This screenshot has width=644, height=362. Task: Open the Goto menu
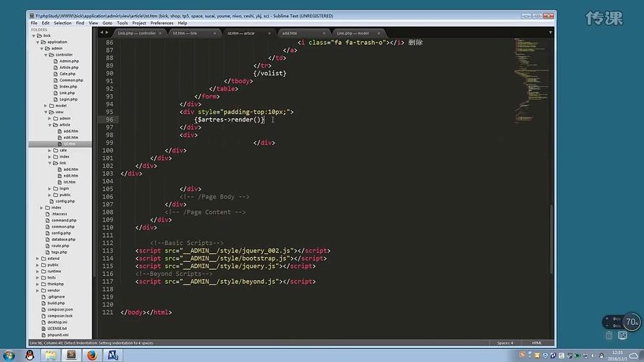(107, 22)
